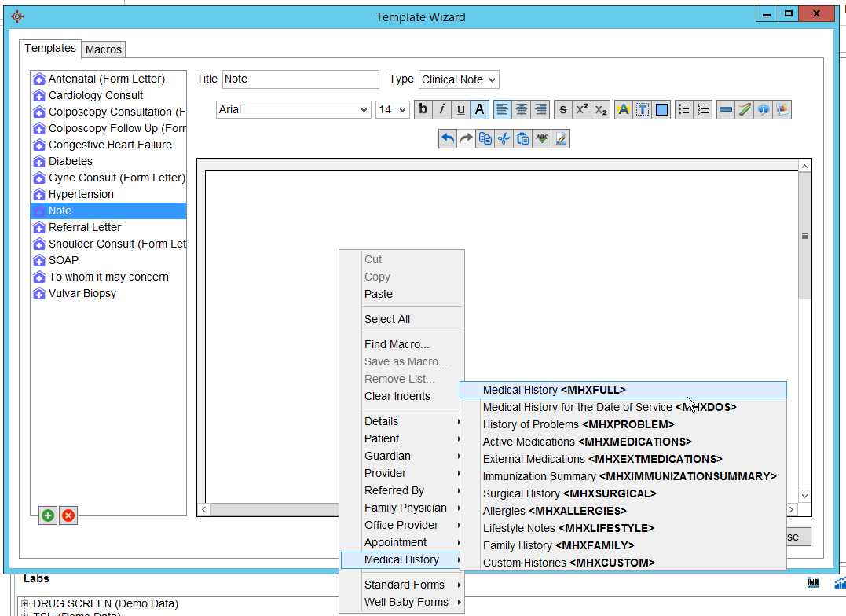Open the font name dropdown

pyautogui.click(x=293, y=110)
